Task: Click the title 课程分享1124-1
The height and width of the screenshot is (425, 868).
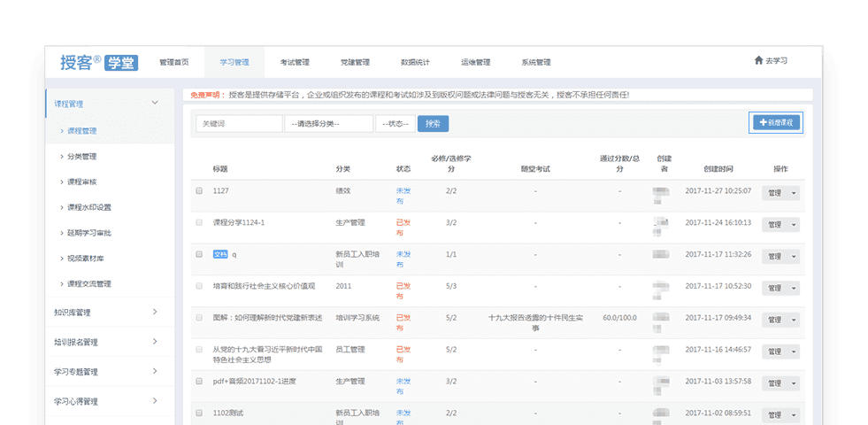Action: (x=239, y=223)
